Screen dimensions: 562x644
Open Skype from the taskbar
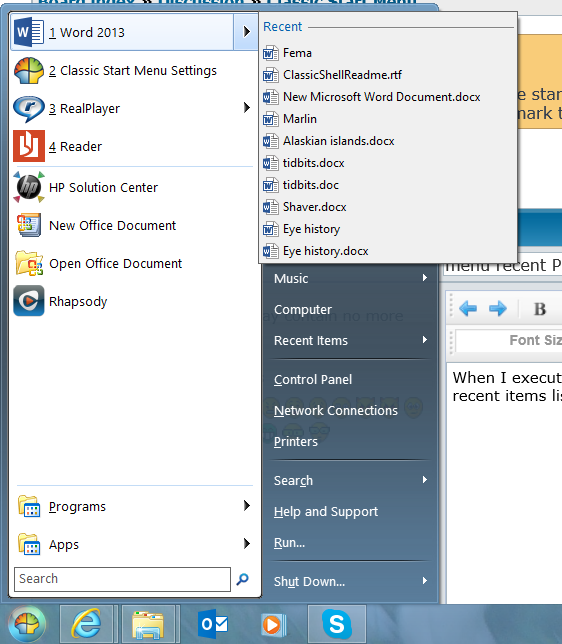pos(336,624)
